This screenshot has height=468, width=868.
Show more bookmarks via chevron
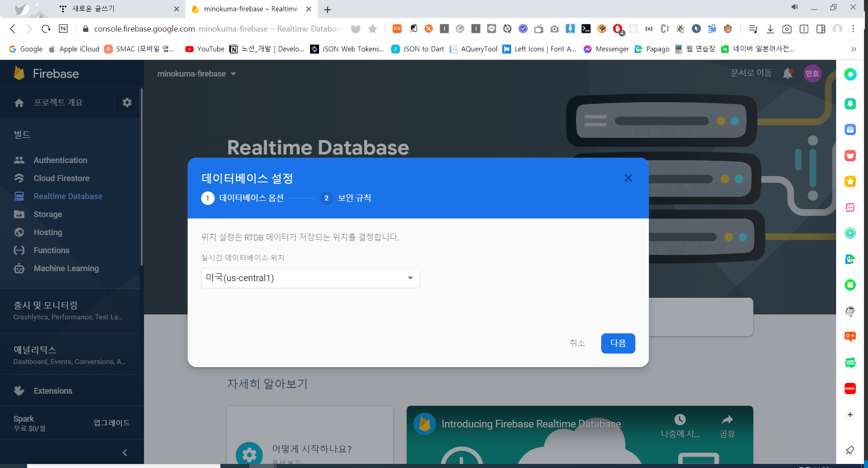(x=854, y=49)
